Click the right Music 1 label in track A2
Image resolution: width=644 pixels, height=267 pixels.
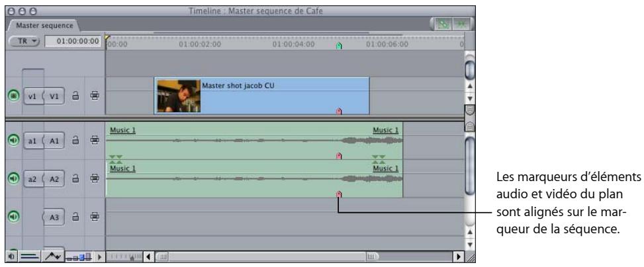[x=385, y=168]
